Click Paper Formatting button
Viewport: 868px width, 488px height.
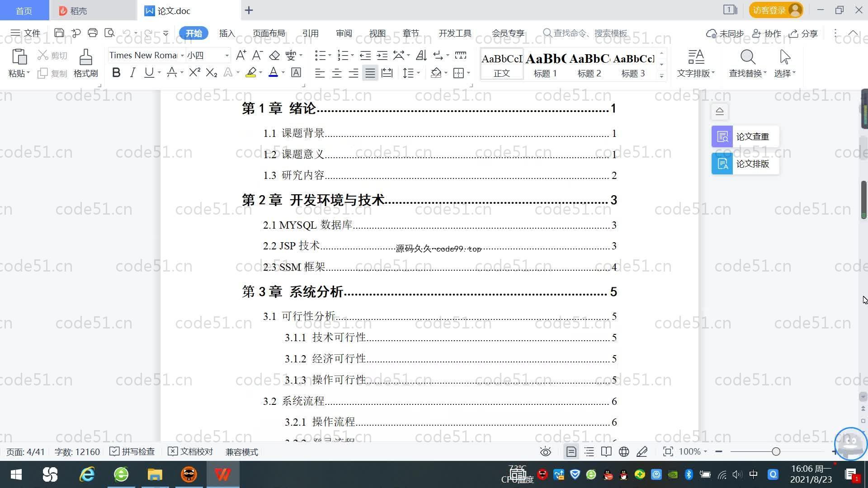pyautogui.click(x=745, y=164)
